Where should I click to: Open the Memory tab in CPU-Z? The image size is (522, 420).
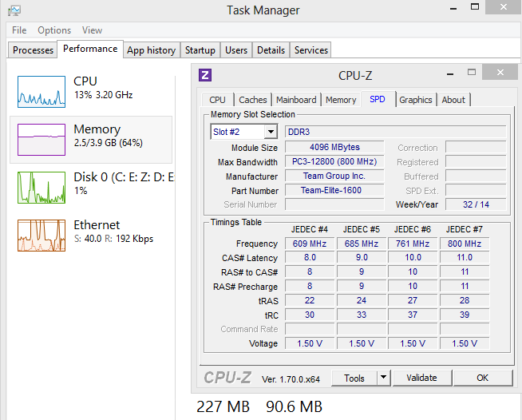(341, 100)
